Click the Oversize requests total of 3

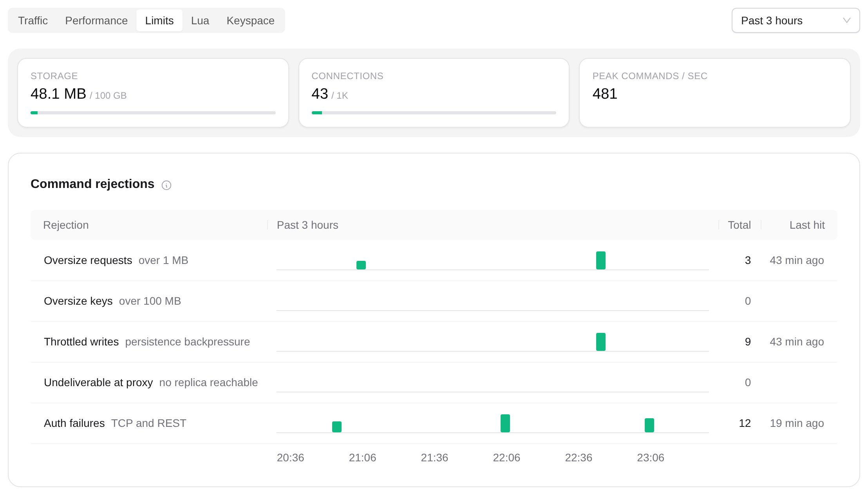748,260
